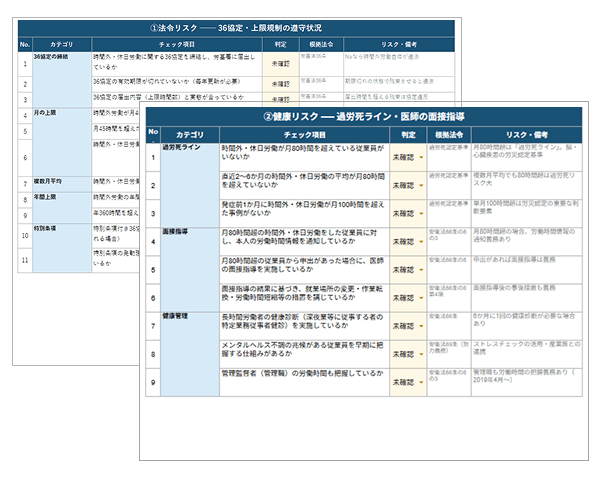
Task: Click the legal-risk item 36協定を締結し、労基署に届出
Action: click(x=177, y=64)
